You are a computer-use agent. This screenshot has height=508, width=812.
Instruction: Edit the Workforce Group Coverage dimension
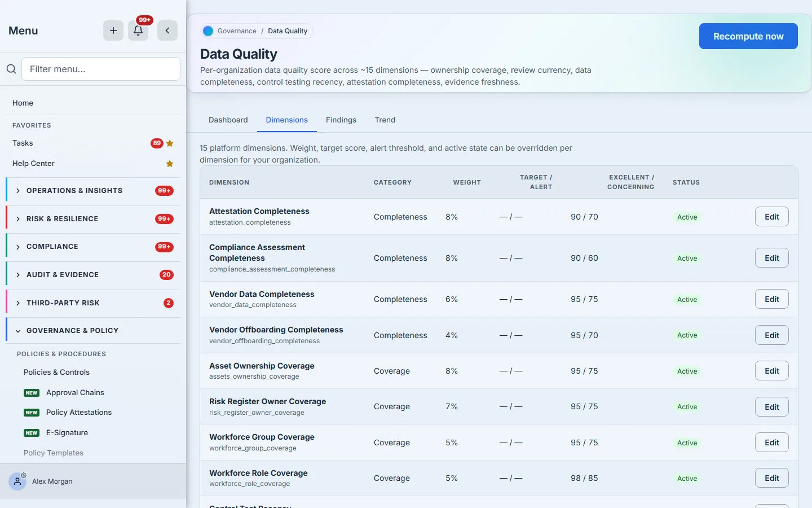click(772, 443)
